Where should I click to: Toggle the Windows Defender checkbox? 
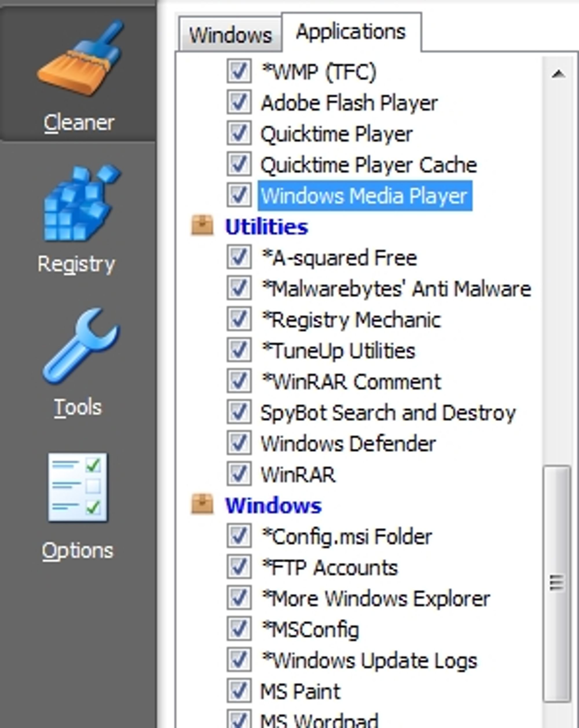tap(239, 443)
